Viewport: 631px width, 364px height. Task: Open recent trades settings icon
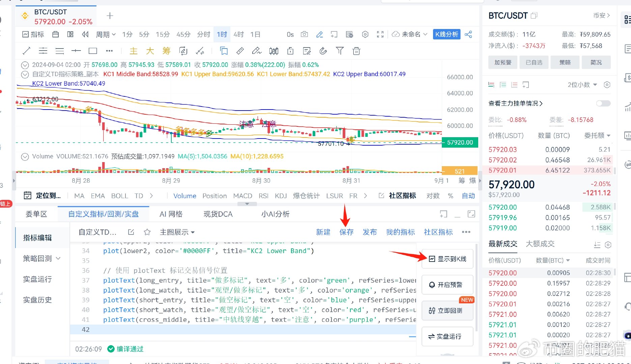point(608,245)
